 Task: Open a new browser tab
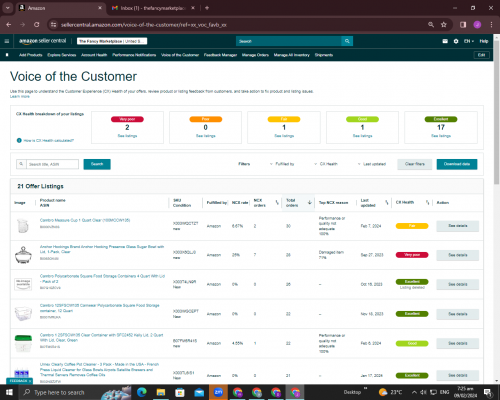(207, 8)
